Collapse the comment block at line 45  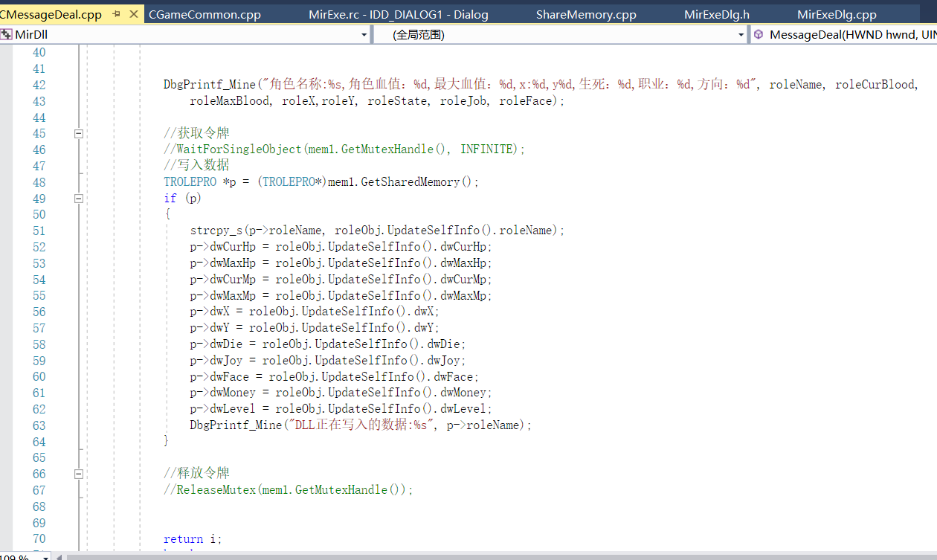coord(78,134)
